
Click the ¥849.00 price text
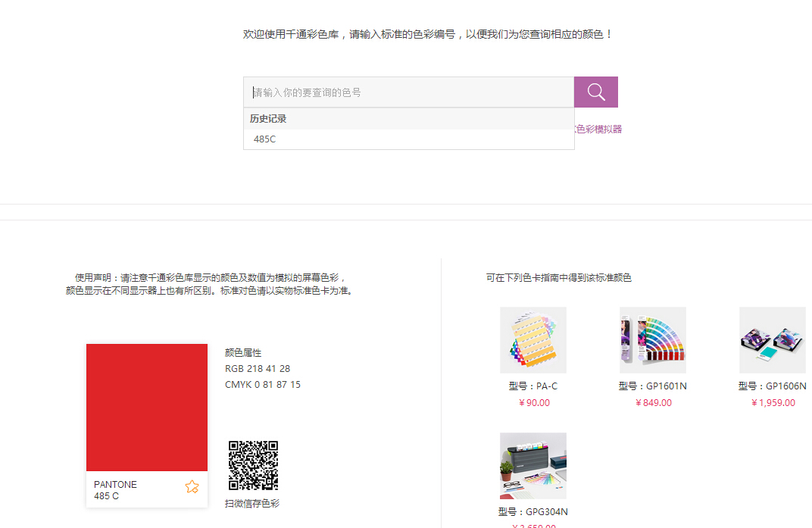click(x=654, y=403)
